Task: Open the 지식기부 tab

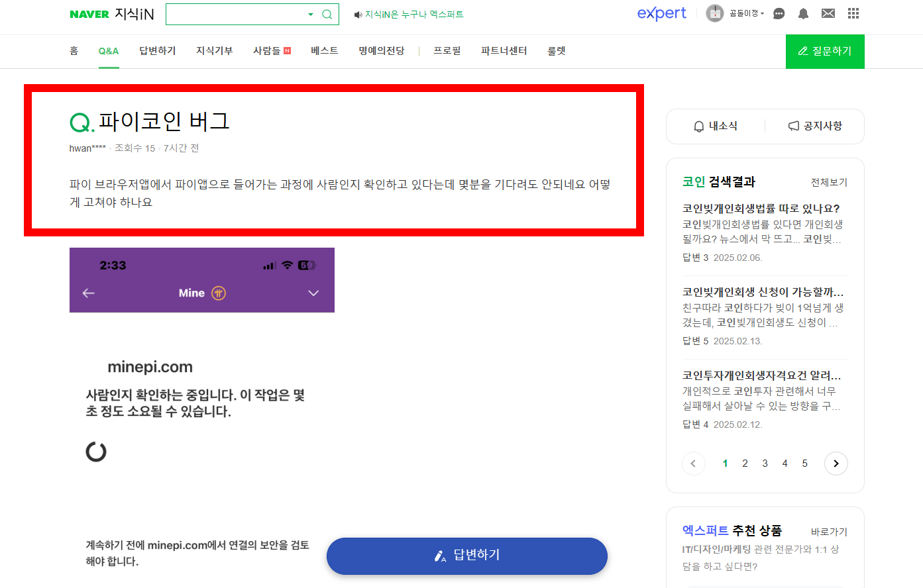Action: coord(215,51)
